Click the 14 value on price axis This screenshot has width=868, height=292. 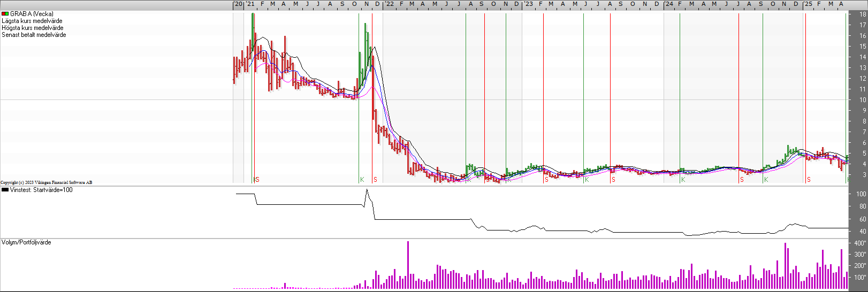click(x=863, y=57)
